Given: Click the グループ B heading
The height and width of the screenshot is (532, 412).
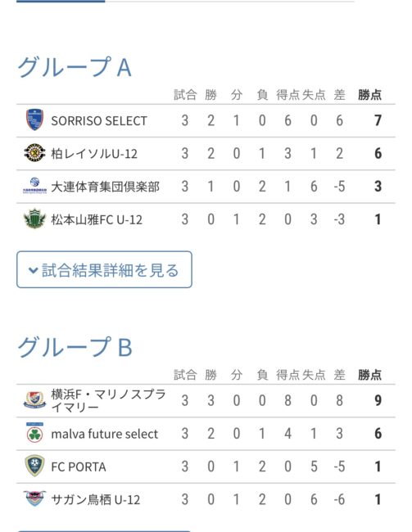Looking at the screenshot, I should (75, 347).
